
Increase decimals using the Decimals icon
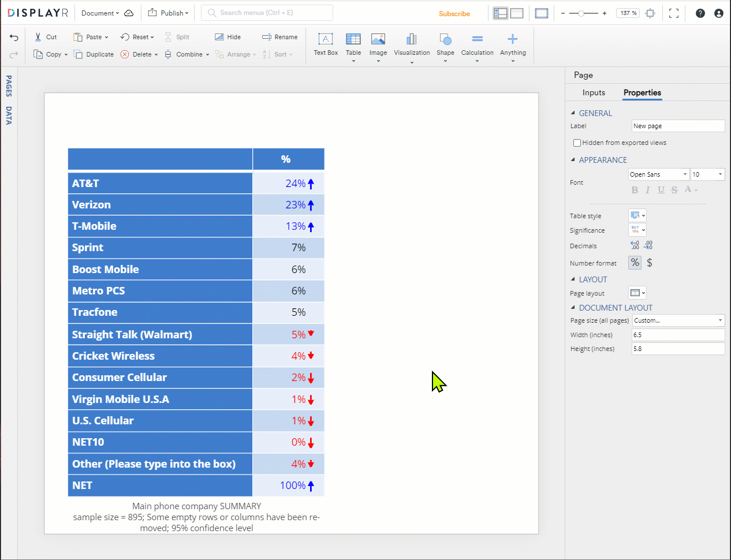point(635,245)
